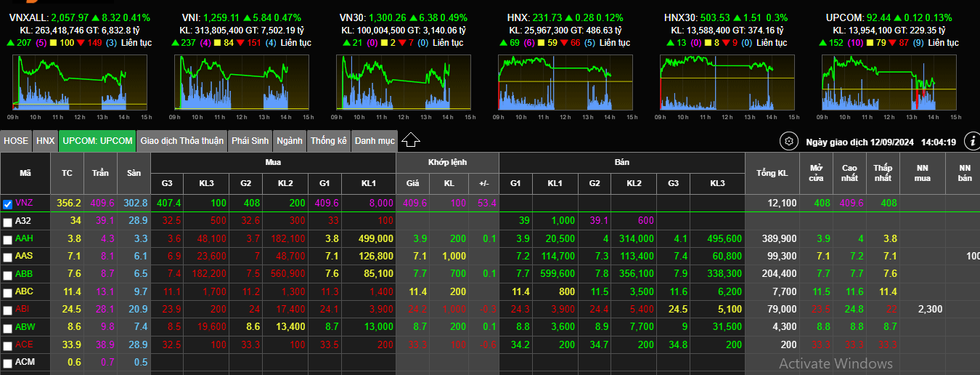980x375 pixels.
Task: Open the settings gear icon
Action: (x=788, y=141)
